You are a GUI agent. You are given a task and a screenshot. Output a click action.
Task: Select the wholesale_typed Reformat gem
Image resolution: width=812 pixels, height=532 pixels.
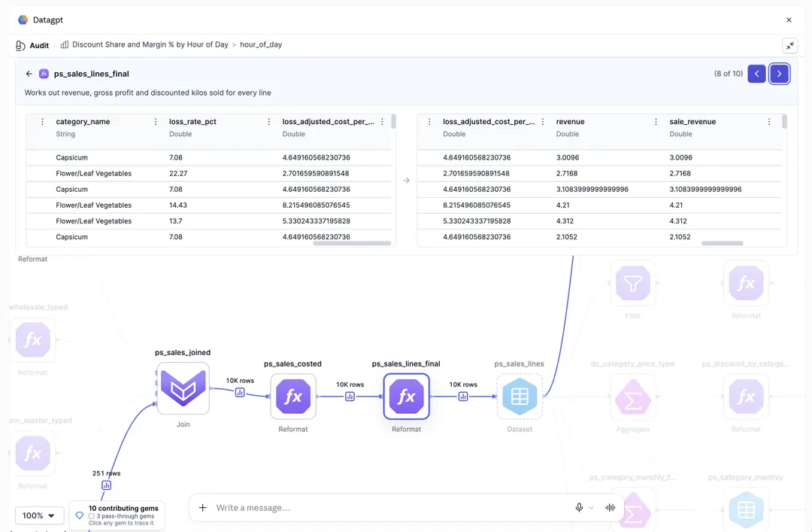point(32,340)
